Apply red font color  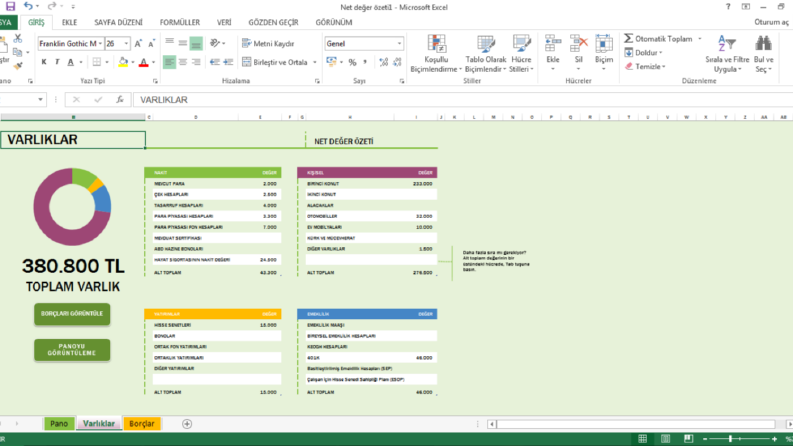point(144,62)
